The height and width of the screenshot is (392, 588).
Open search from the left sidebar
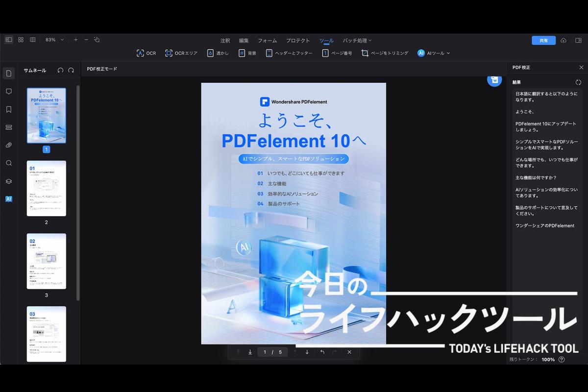8,163
